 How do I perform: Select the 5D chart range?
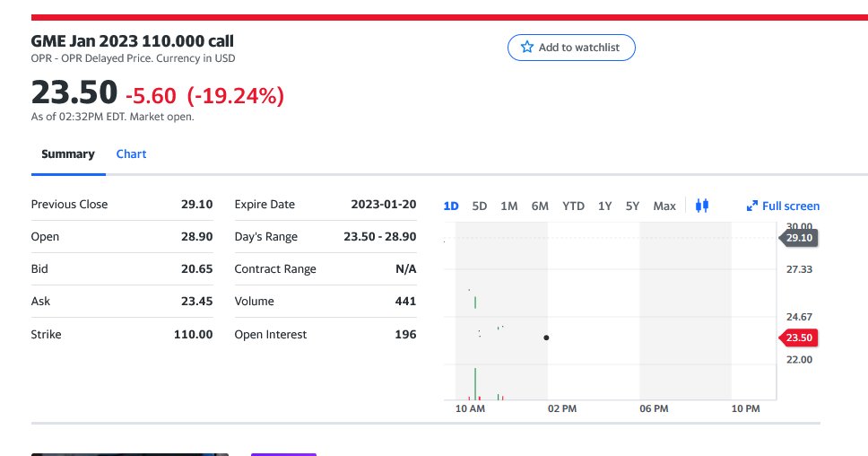(x=480, y=206)
